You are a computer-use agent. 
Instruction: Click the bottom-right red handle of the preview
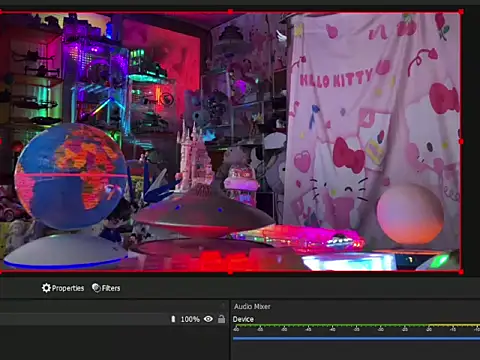pos(461,272)
